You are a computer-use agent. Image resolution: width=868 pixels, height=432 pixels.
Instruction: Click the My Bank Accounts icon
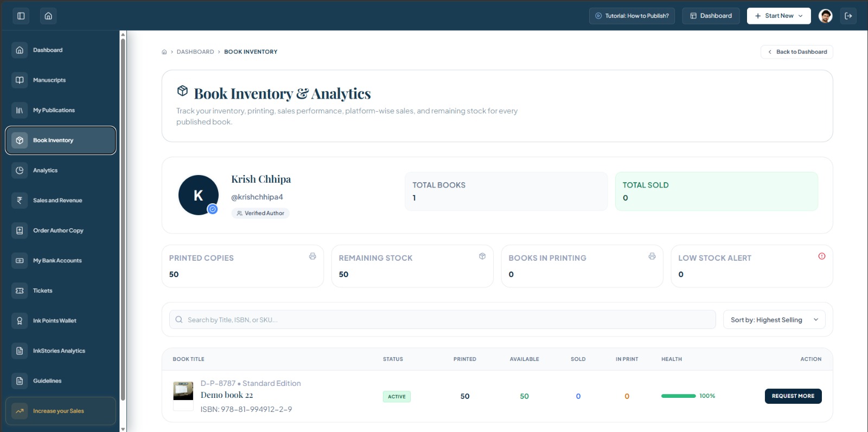click(20, 261)
